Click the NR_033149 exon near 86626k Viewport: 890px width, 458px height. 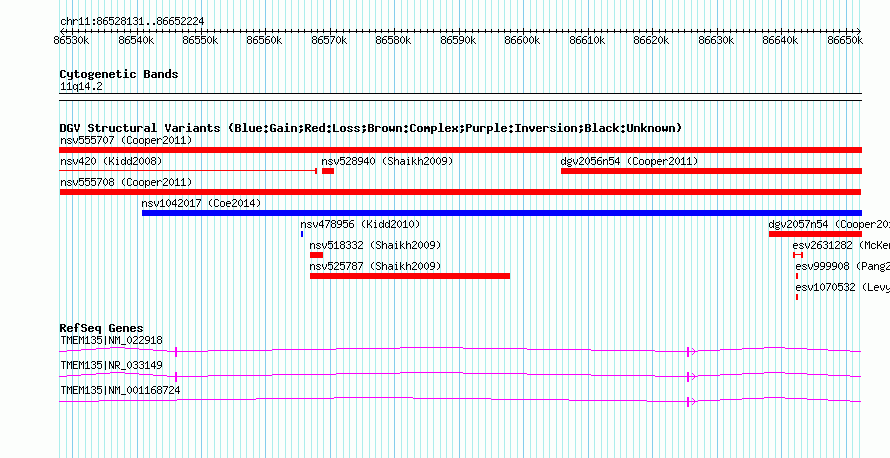(x=689, y=376)
